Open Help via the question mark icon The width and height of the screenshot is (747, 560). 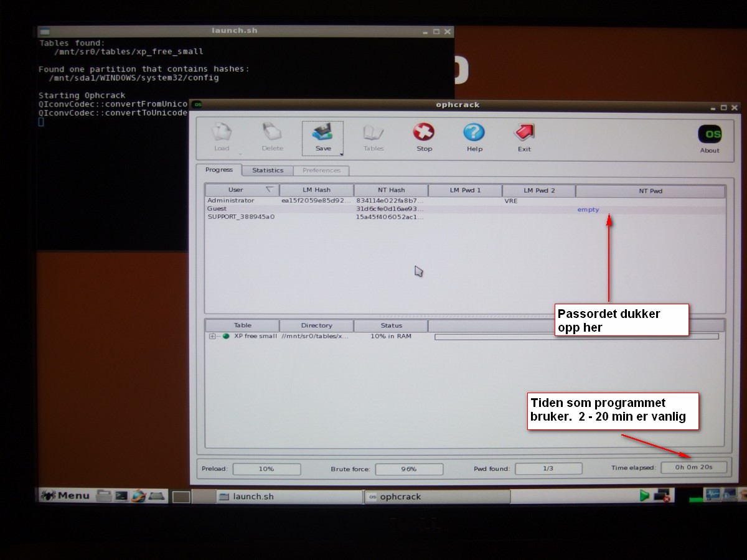tap(474, 132)
